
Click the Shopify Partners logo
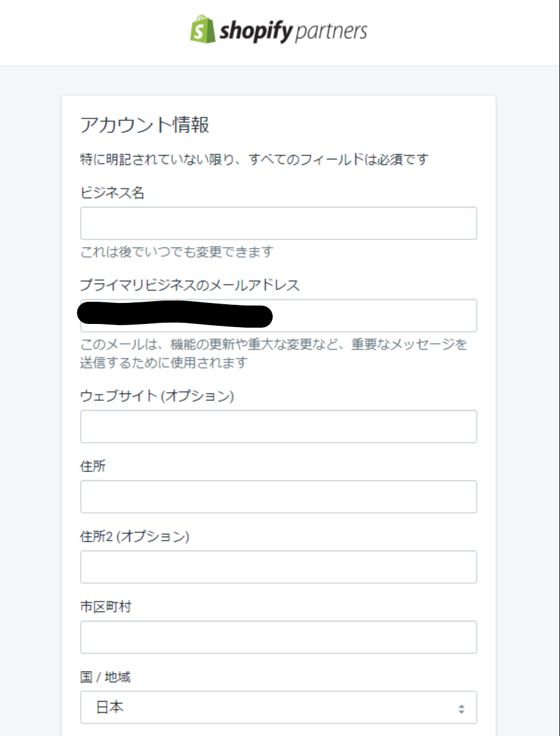[x=279, y=30]
